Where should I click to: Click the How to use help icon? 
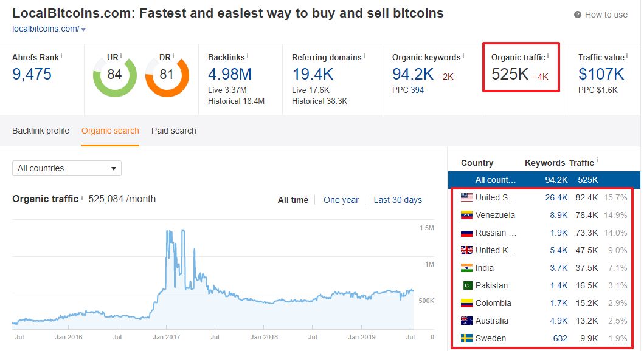(578, 15)
